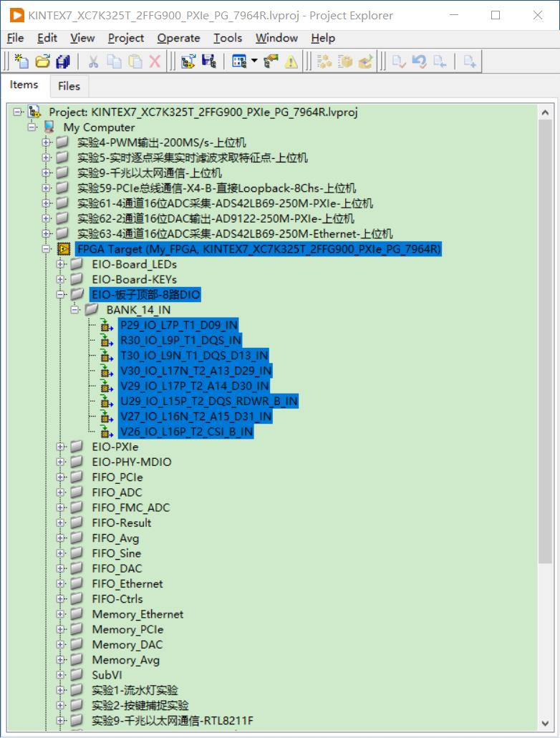Select R30_IO_L9P_T1_DQS_IN item
This screenshot has height=738, width=560.
[180, 340]
